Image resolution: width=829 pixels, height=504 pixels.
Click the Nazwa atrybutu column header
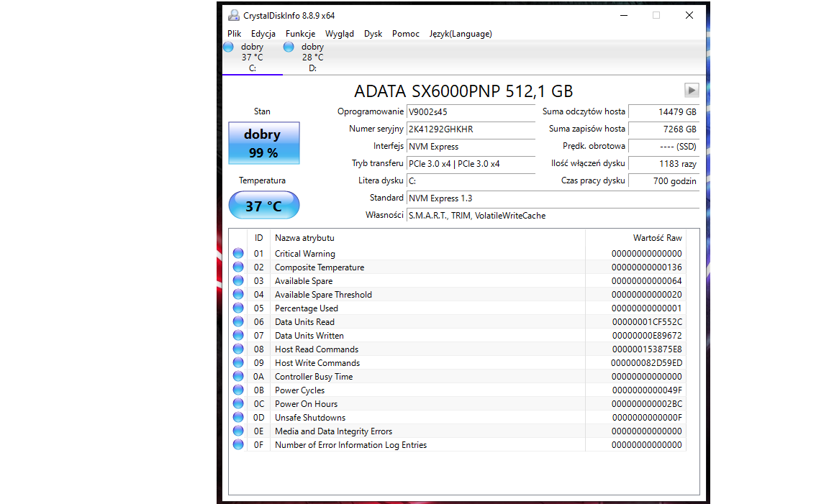tap(427, 238)
